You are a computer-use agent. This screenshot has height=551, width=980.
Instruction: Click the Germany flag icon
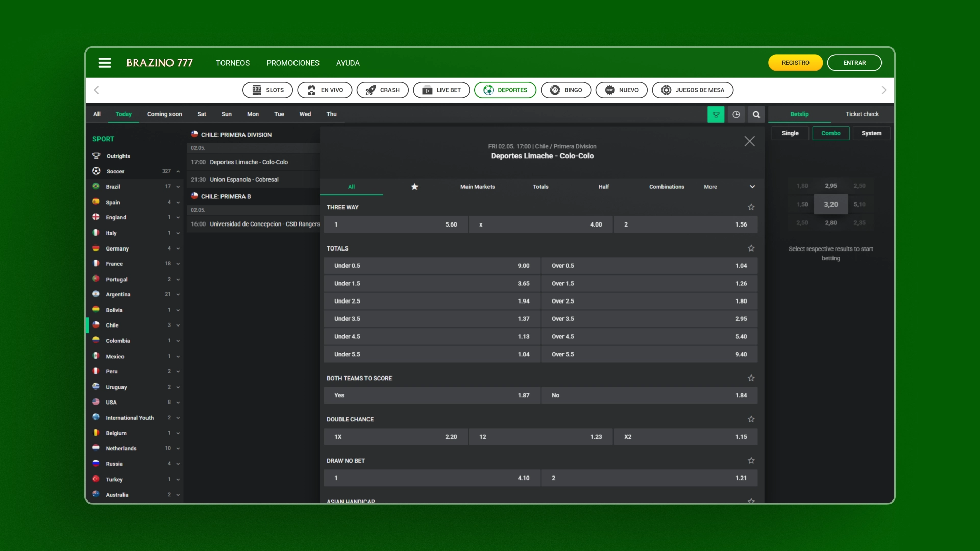[x=96, y=248]
